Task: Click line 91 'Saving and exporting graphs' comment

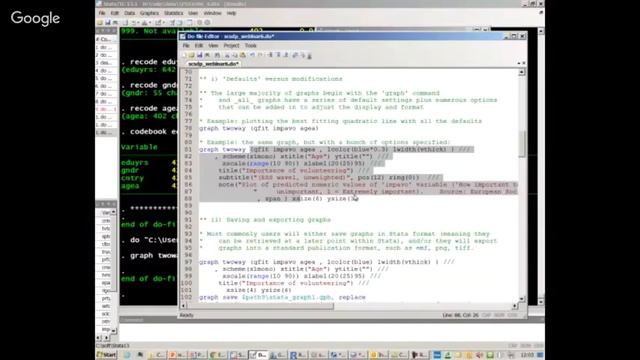Action: pos(265,220)
